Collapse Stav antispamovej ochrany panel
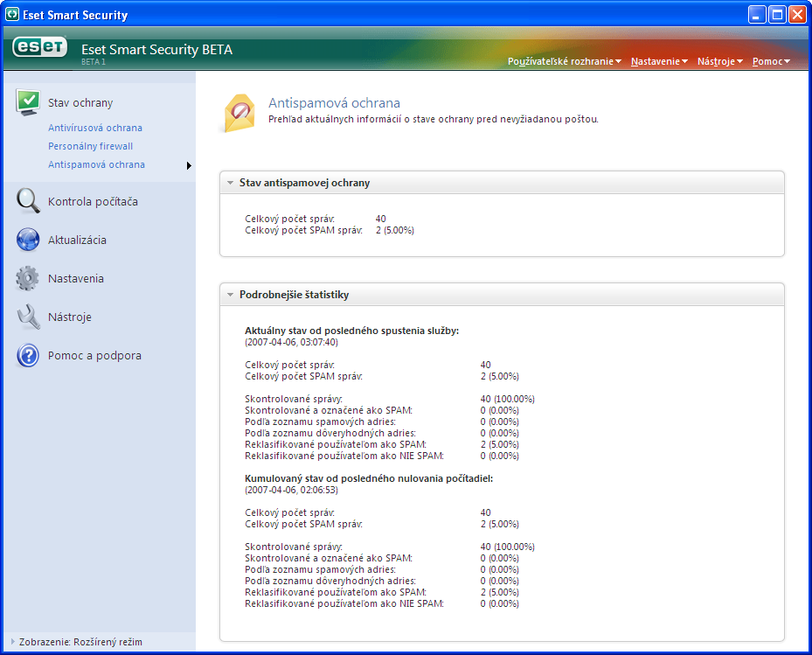Viewport: 812px width, 655px height. coord(230,183)
